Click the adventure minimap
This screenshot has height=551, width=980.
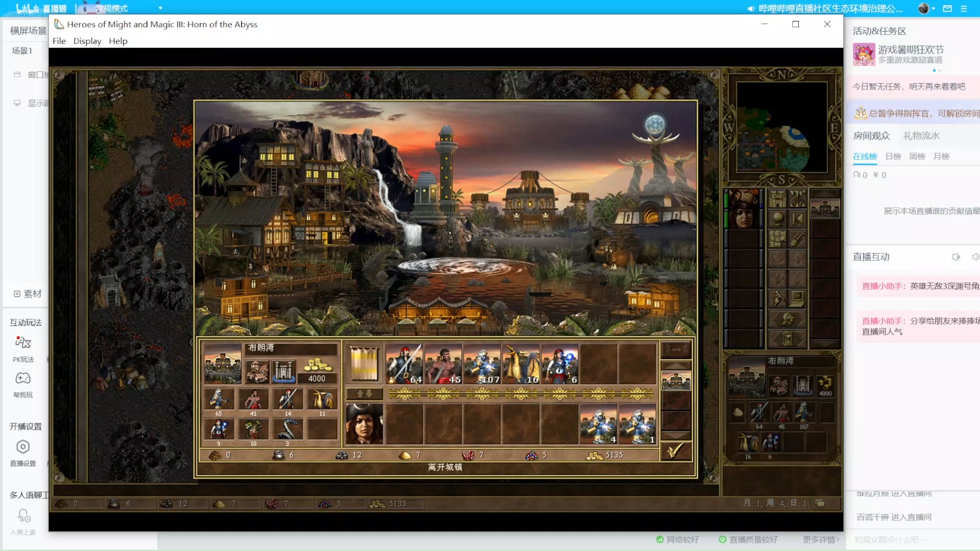pyautogui.click(x=781, y=128)
